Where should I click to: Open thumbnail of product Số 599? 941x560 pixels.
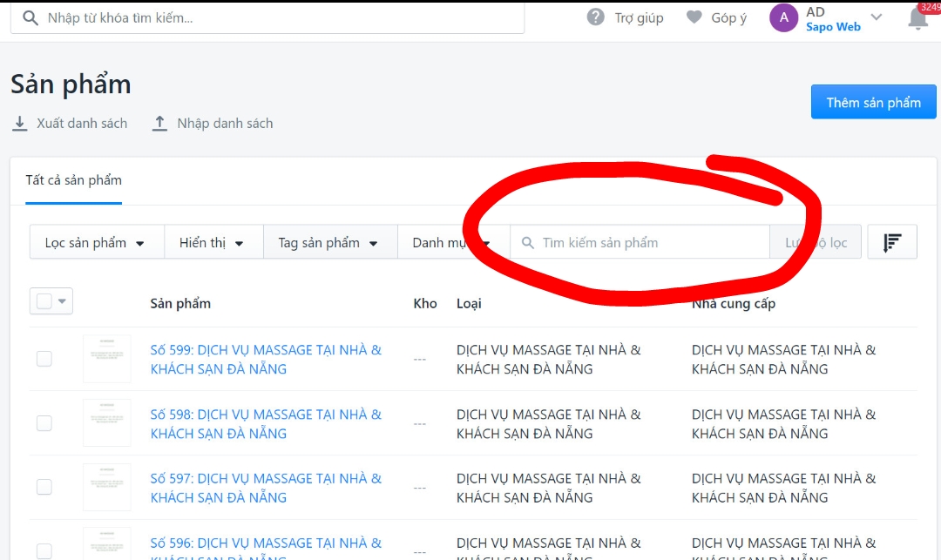pyautogui.click(x=107, y=359)
